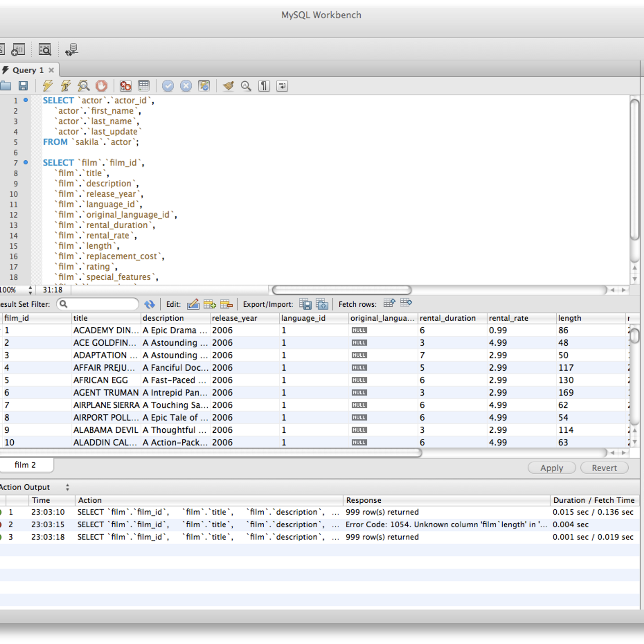Select the length cell with value 169
This screenshot has width=644, height=644.
(591, 392)
